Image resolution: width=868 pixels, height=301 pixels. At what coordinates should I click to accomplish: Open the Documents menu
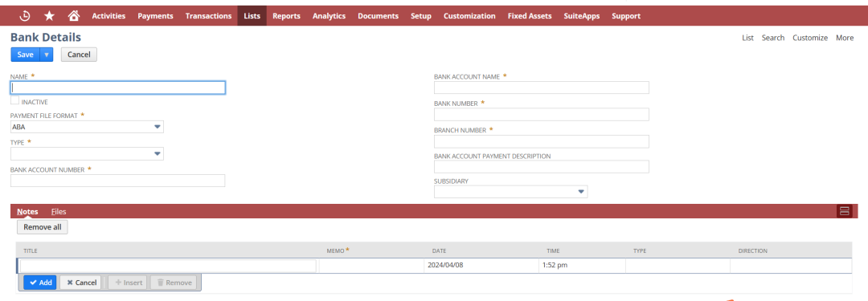click(x=378, y=16)
